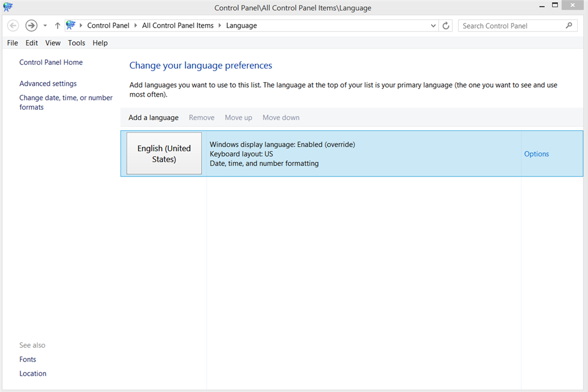Navigate up one level with the up arrow

tap(57, 25)
